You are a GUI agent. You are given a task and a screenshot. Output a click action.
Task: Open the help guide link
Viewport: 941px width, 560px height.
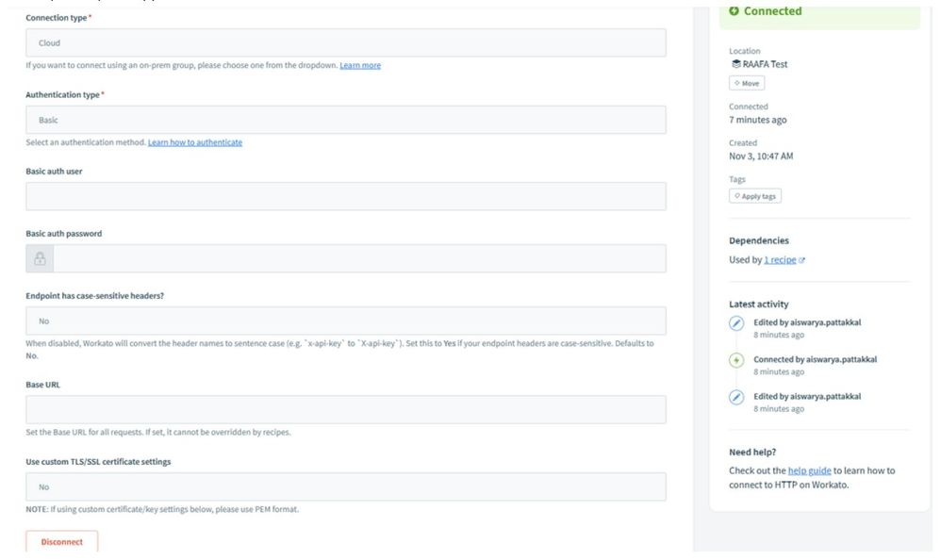[809, 470]
